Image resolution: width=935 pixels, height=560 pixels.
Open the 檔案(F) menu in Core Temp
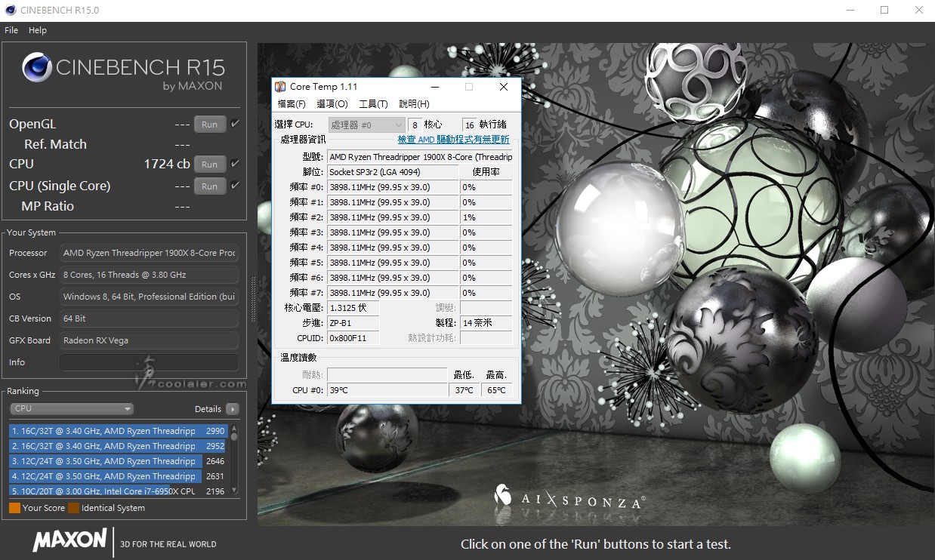point(292,104)
